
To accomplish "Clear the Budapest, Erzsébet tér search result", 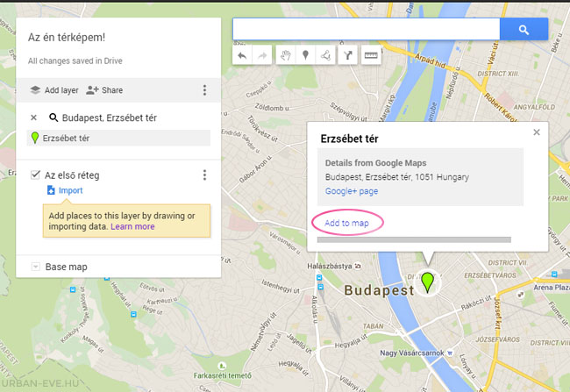I will click(34, 118).
